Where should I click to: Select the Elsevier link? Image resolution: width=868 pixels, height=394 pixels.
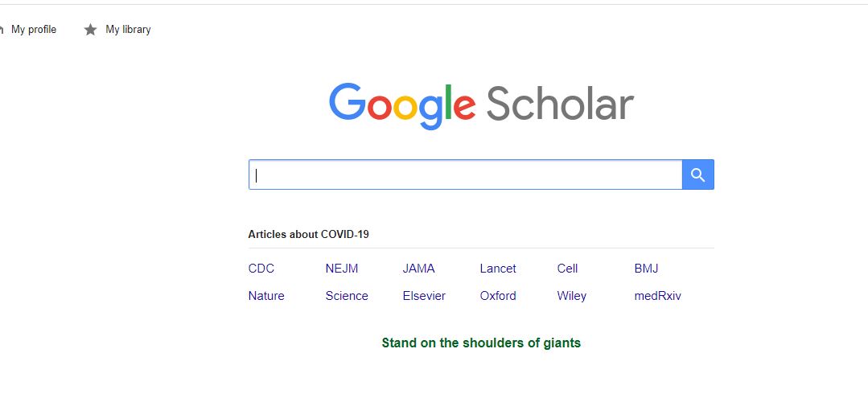[x=424, y=296]
